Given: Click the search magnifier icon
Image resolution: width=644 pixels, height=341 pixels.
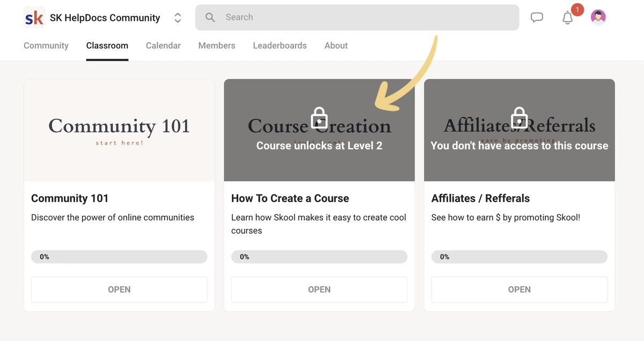Looking at the screenshot, I should coord(210,18).
